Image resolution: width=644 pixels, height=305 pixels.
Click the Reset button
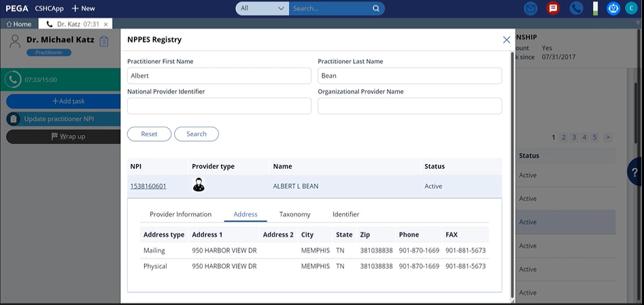[149, 134]
